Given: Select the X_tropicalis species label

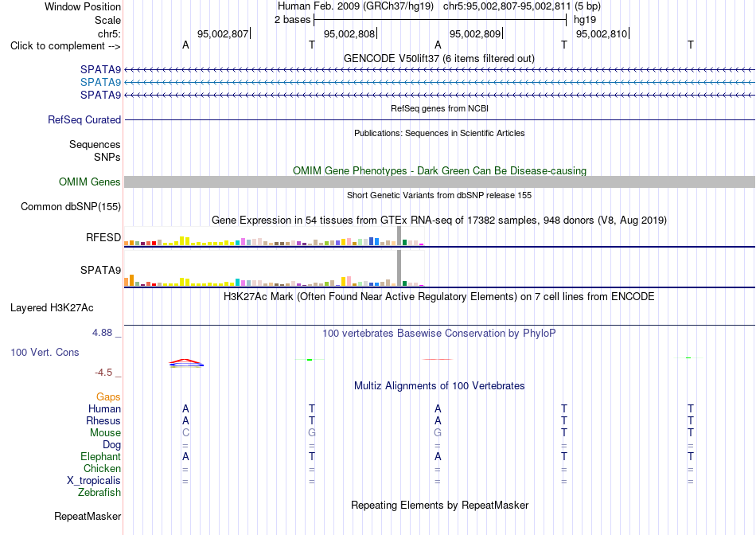Looking at the screenshot, I should point(94,481).
